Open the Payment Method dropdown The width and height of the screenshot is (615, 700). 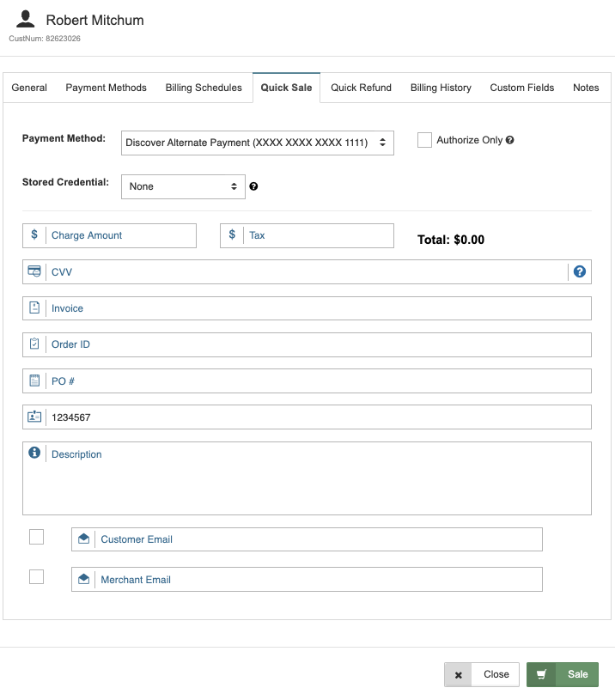pos(257,142)
